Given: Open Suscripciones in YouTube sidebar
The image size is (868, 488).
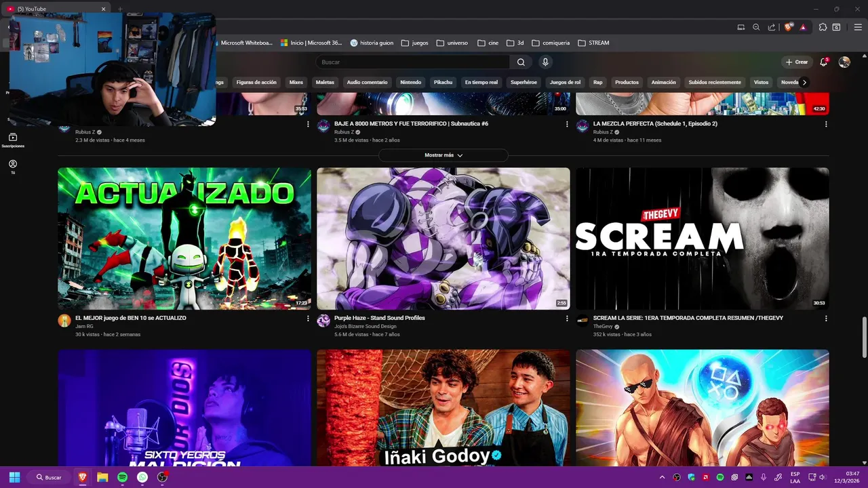Looking at the screenshot, I should 13,140.
